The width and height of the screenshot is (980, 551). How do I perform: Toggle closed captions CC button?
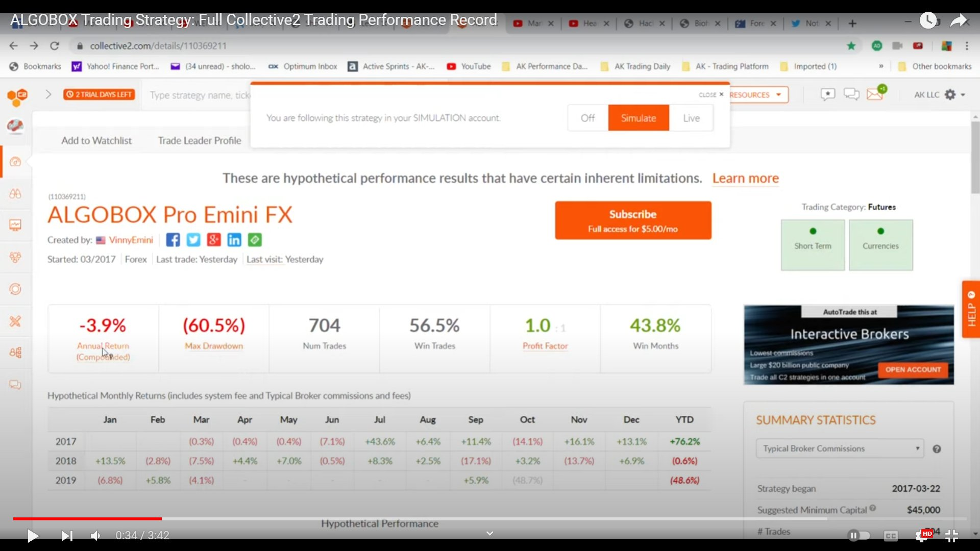(x=891, y=535)
